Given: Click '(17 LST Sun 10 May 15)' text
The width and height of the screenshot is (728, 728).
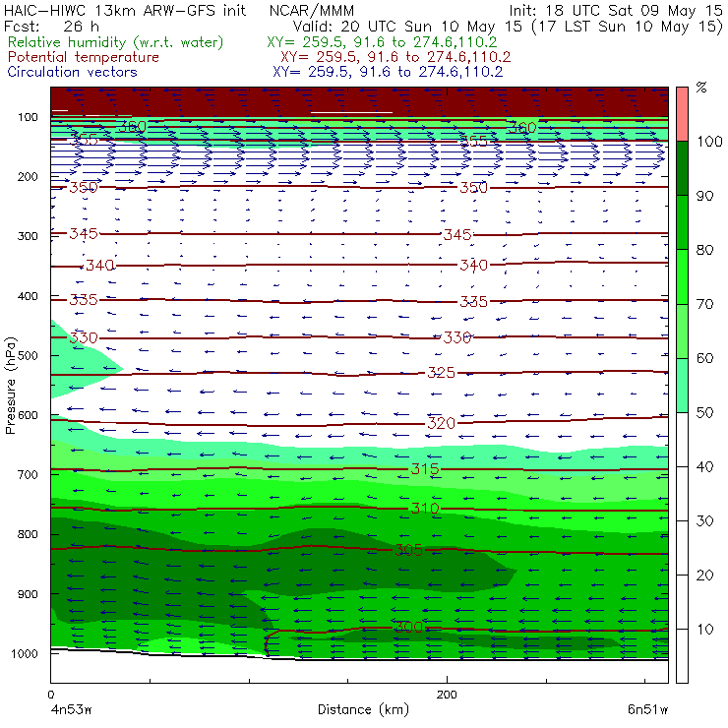Looking at the screenshot, I should click(x=628, y=27).
